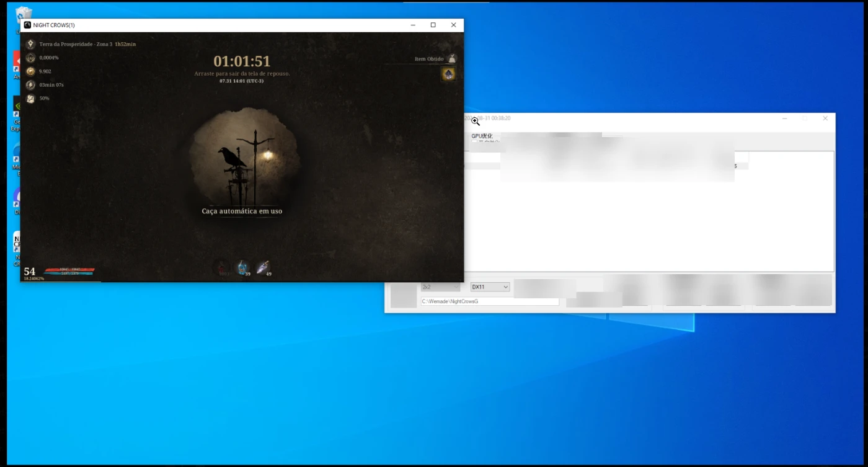Screen dimensions: 868x467
Task: Click the EXP gain icon
Action: 30,58
